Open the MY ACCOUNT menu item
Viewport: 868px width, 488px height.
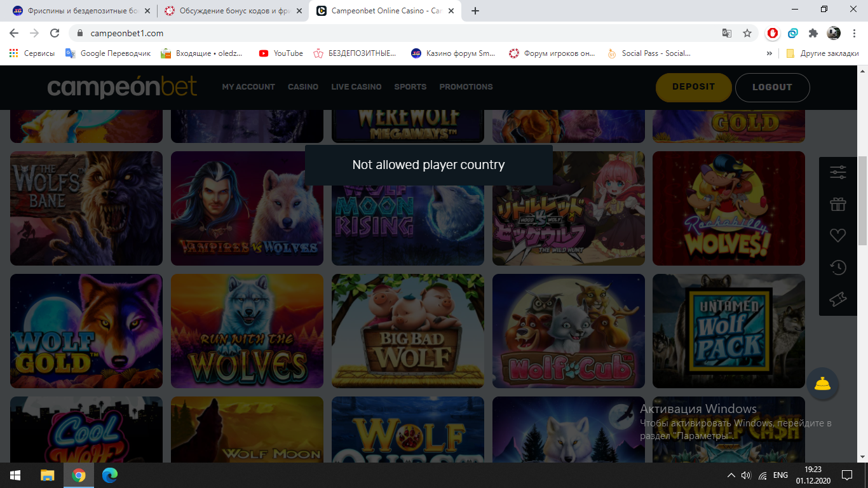[x=248, y=87]
